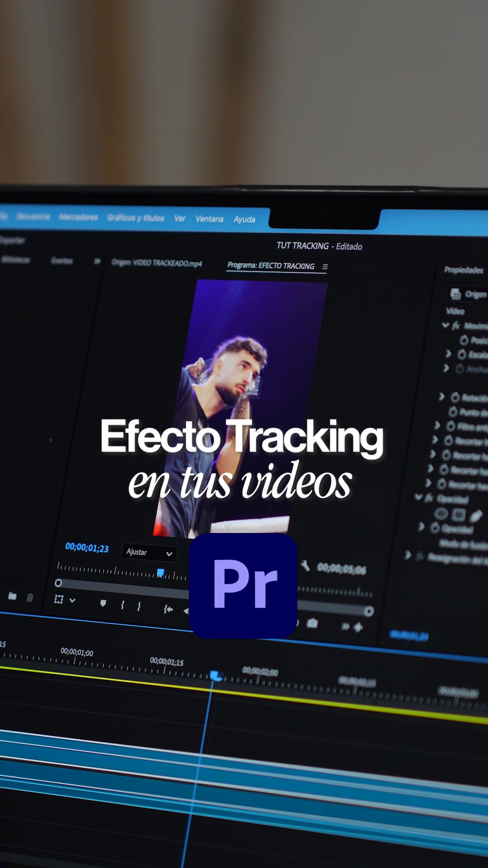Open the Secuencia menu
Screen dimensions: 488x868
pyautogui.click(x=33, y=217)
